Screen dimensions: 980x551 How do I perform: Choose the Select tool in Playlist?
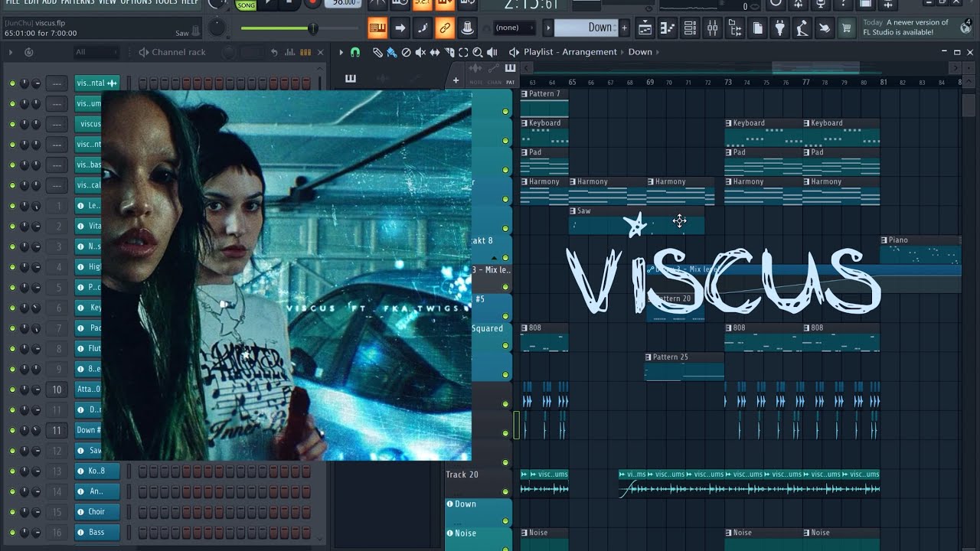[x=463, y=52]
